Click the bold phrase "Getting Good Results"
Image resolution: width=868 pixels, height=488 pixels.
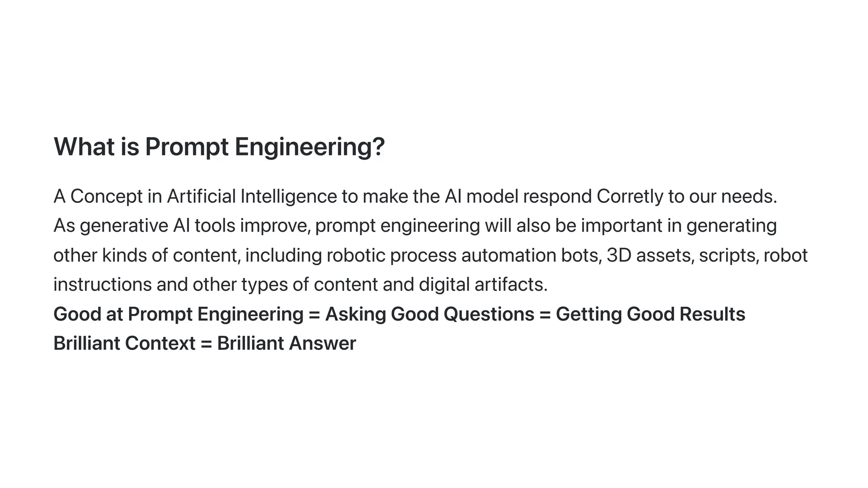point(650,314)
